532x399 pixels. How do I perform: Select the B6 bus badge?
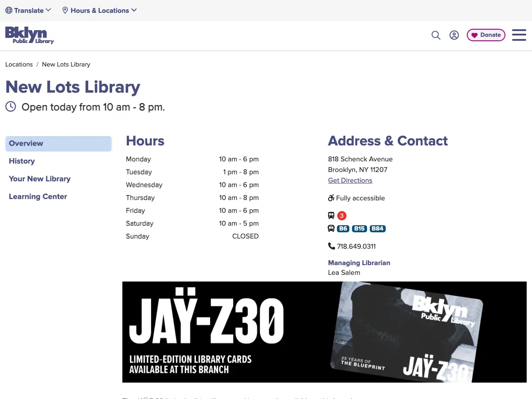[x=343, y=229]
